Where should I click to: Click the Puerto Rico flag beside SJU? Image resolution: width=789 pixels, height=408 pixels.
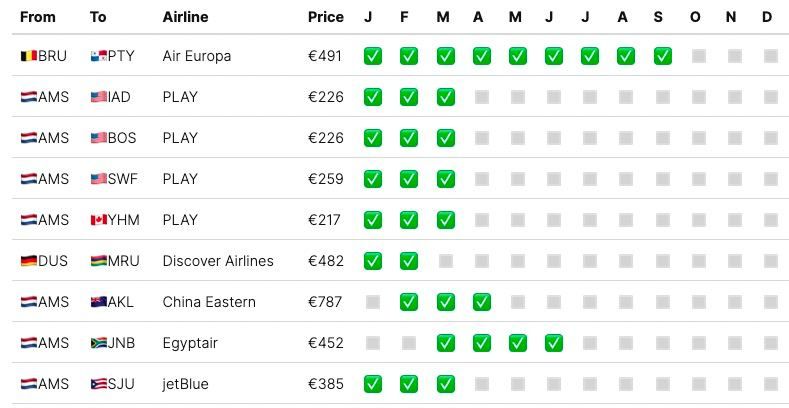98,384
